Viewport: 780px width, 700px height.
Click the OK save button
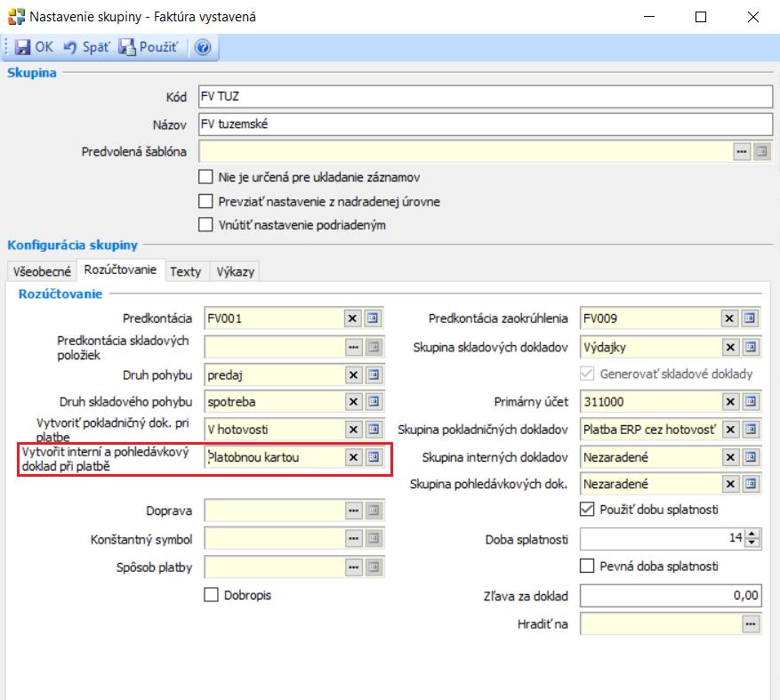click(33, 47)
